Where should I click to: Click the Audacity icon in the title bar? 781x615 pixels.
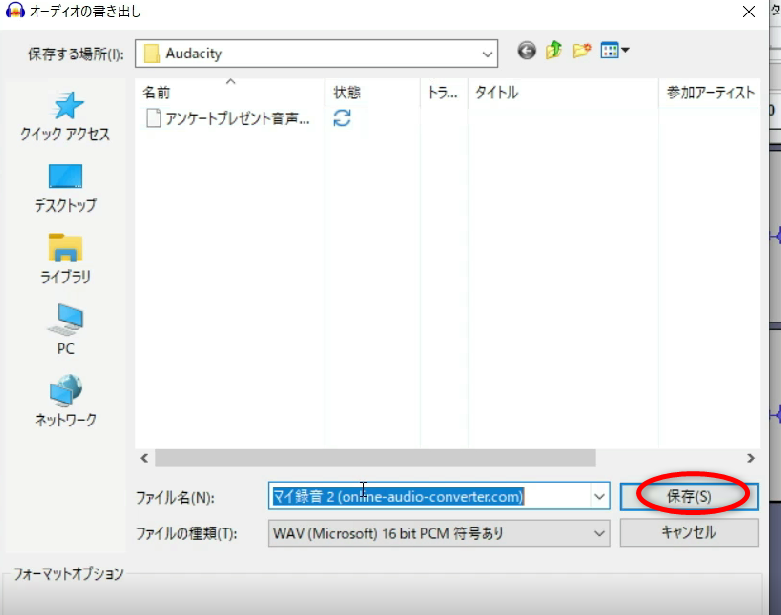pyautogui.click(x=15, y=10)
